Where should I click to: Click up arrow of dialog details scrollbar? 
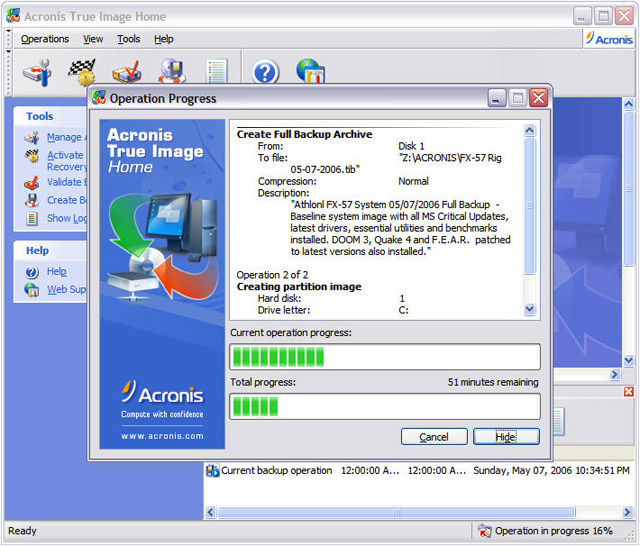[529, 130]
